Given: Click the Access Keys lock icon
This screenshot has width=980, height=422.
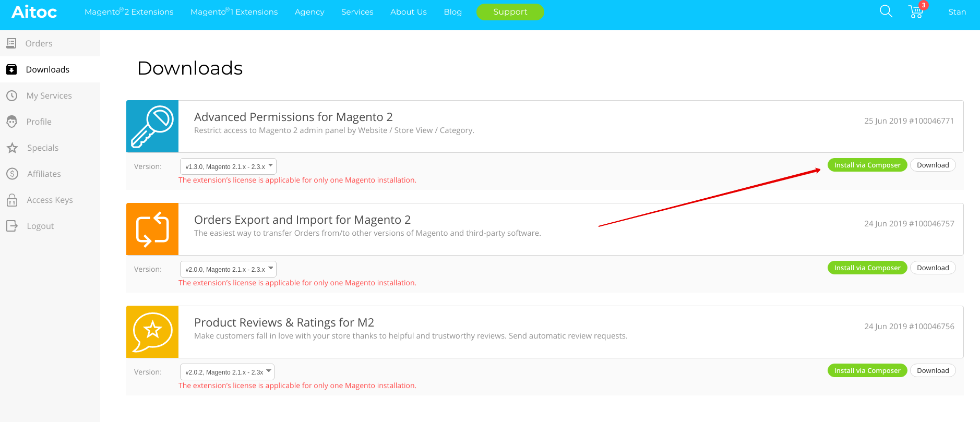Looking at the screenshot, I should tap(12, 200).
